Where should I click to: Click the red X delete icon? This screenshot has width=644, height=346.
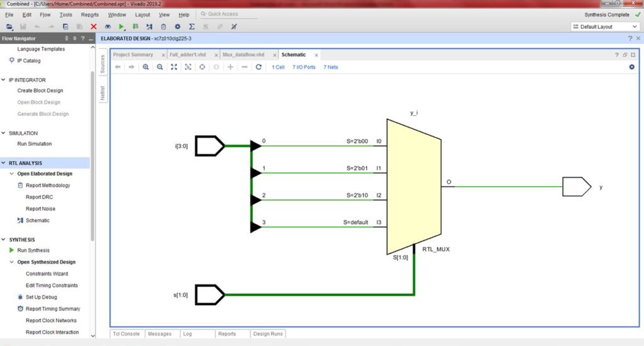coord(94,26)
